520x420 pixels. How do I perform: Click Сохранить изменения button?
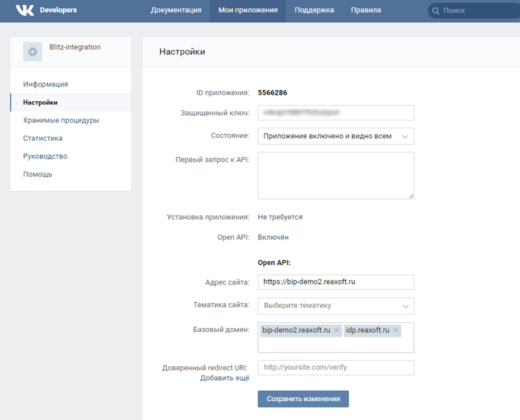pyautogui.click(x=303, y=399)
